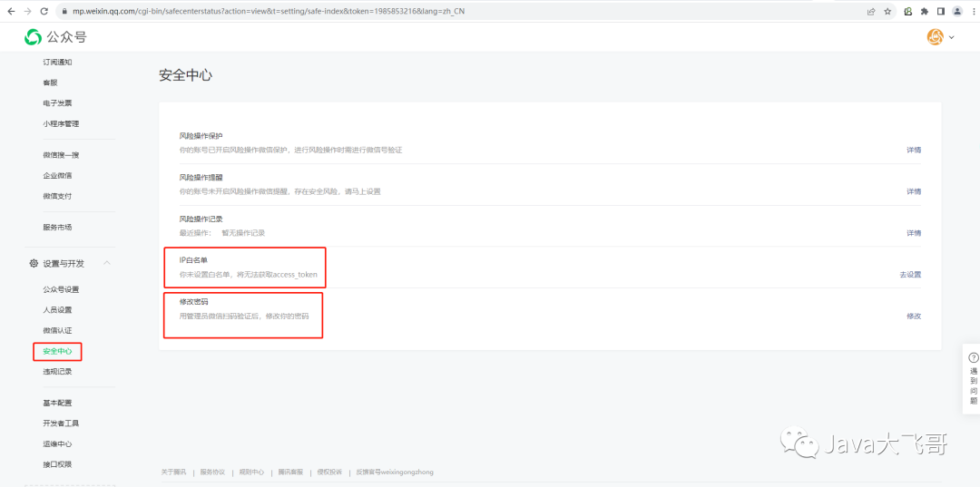Open the green person extension icon
The image size is (980, 487).
tap(908, 11)
